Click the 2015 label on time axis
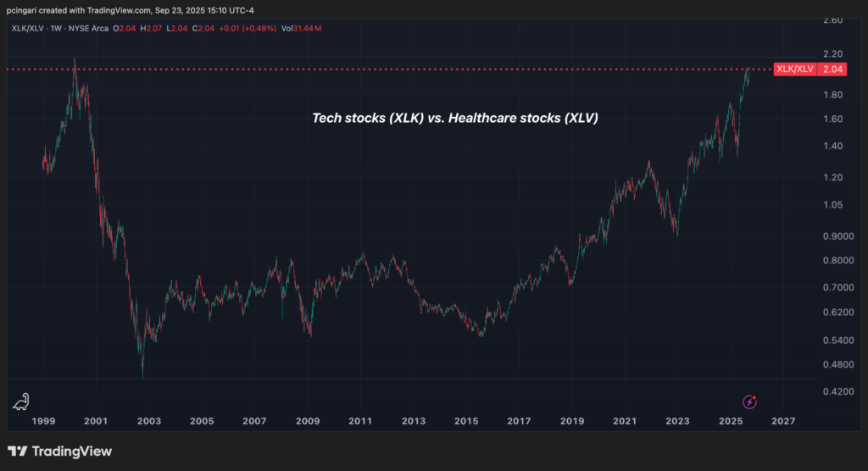The height and width of the screenshot is (471, 868). (x=465, y=421)
